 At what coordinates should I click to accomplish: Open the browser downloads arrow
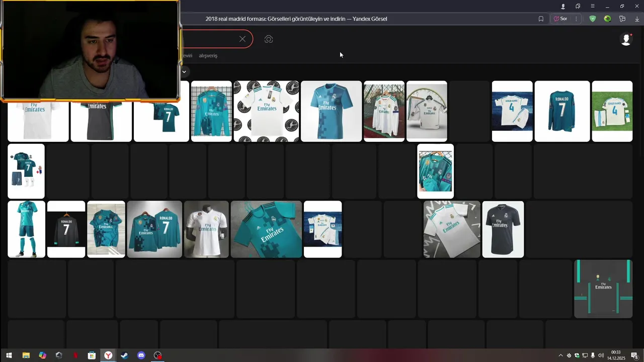point(637,19)
